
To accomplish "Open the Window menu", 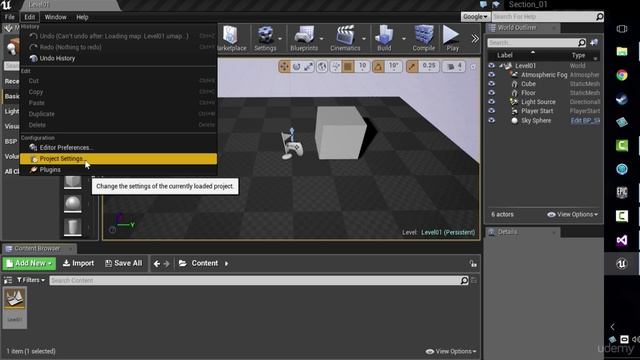I will tap(56, 17).
